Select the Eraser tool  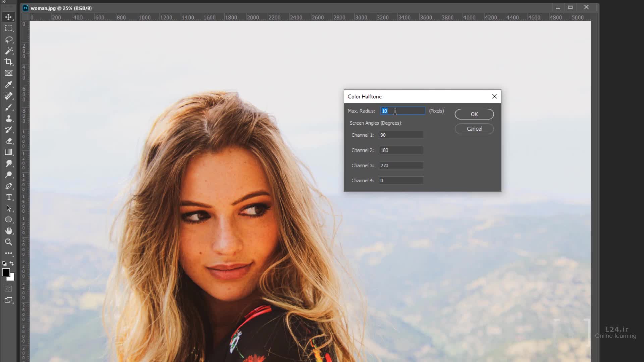pos(9,141)
